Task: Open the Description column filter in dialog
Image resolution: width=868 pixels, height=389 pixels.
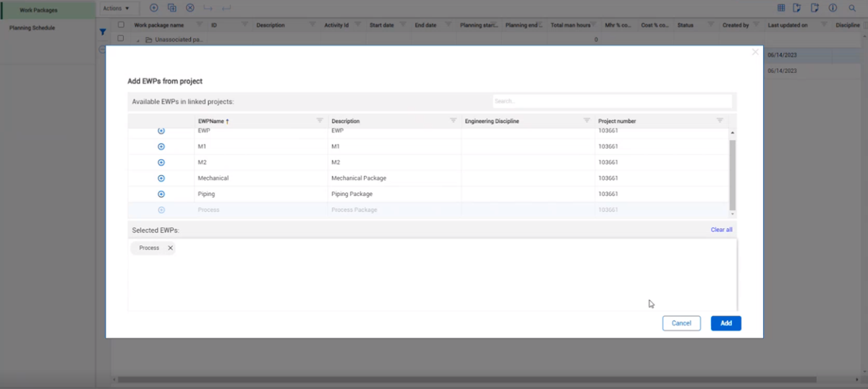Action: click(453, 121)
